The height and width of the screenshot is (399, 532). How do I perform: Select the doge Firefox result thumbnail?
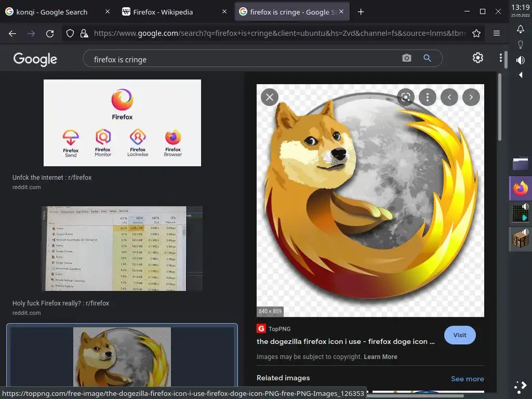click(122, 356)
